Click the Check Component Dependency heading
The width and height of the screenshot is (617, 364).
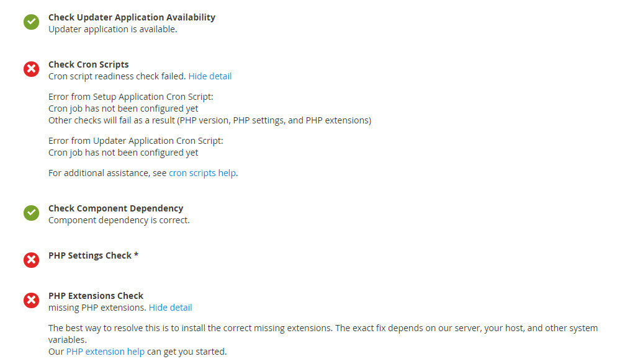click(115, 208)
